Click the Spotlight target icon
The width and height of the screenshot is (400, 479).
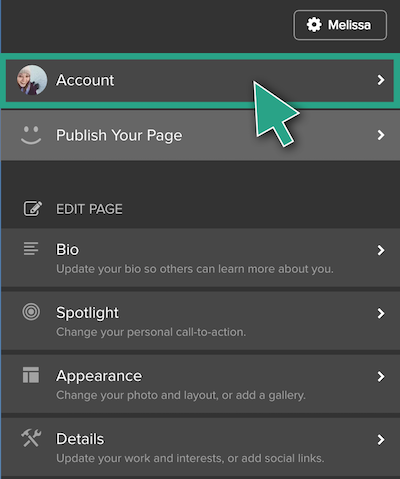(x=31, y=312)
